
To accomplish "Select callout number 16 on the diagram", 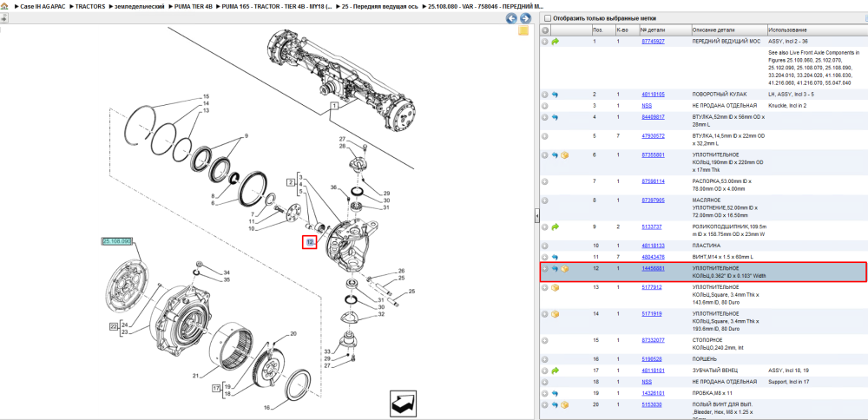I will point(266,408).
